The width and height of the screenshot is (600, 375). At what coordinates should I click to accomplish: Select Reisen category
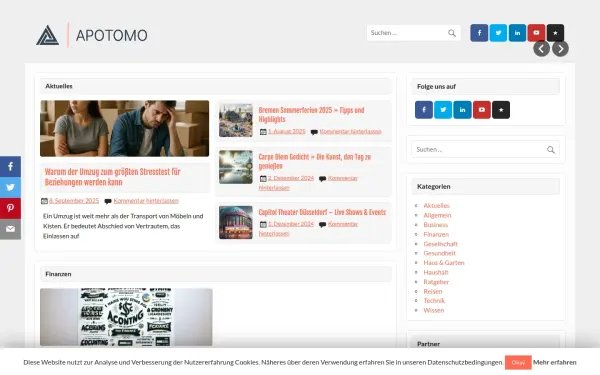click(x=433, y=291)
